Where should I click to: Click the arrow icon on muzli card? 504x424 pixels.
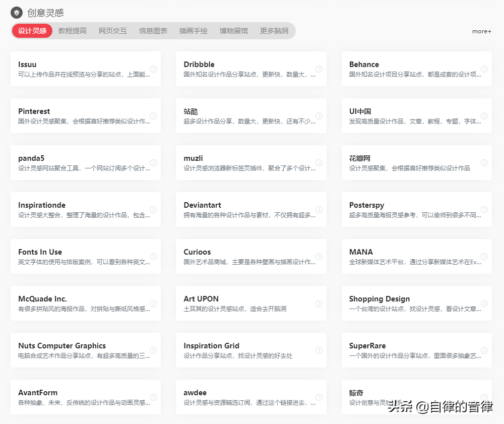pyautogui.click(x=319, y=163)
